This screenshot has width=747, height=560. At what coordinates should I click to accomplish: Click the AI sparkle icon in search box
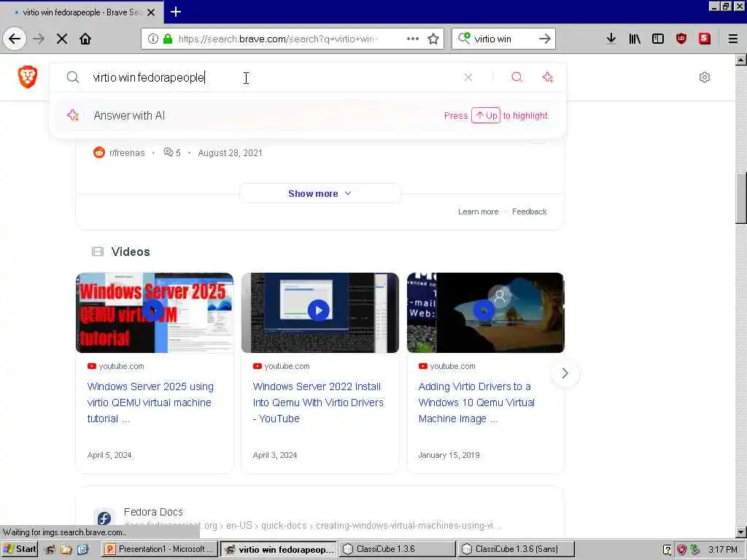tap(548, 77)
